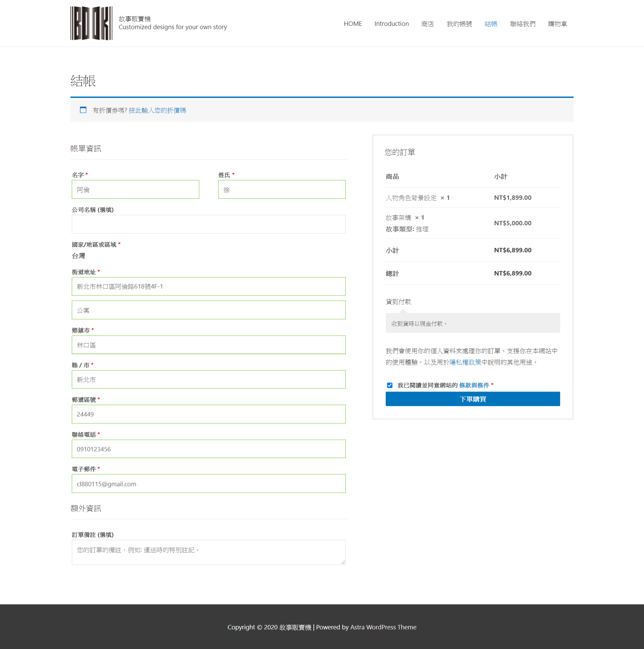The height and width of the screenshot is (649, 644).
Task: Click the coupon notice window icon
Action: (83, 110)
